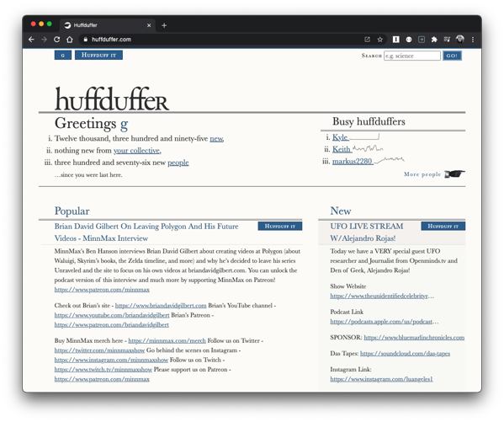Click the profile avatar icon
Image resolution: width=504 pixels, height=422 pixels.
click(x=460, y=40)
